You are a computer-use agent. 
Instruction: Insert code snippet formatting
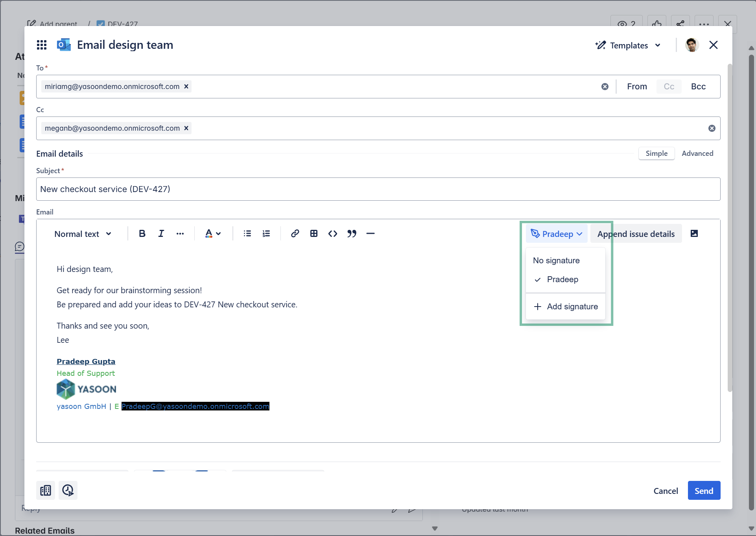point(332,234)
